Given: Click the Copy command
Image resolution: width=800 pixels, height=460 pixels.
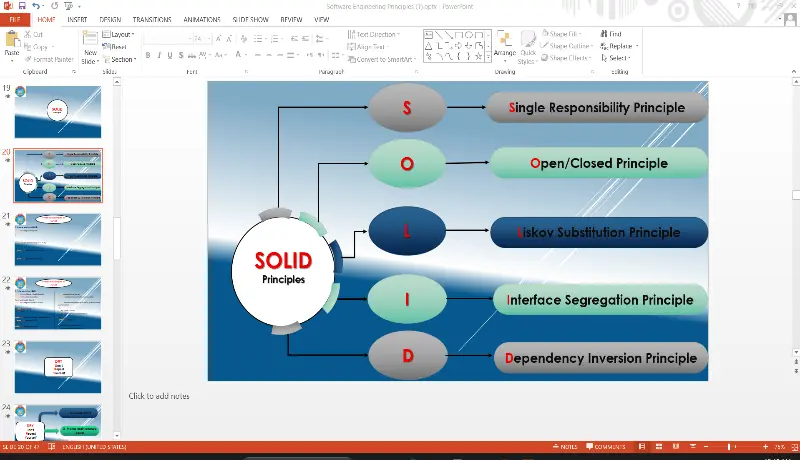Looking at the screenshot, I should pyautogui.click(x=37, y=47).
